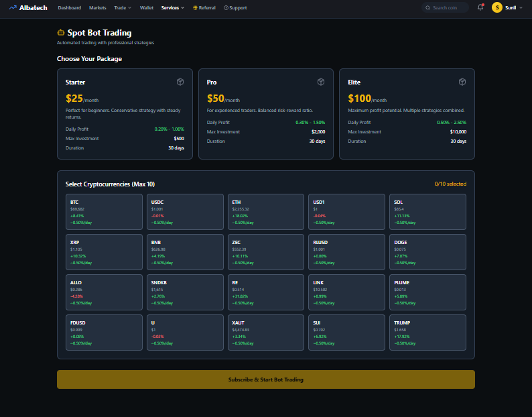Open the Referral page
This screenshot has width=532, height=417.
204,7
